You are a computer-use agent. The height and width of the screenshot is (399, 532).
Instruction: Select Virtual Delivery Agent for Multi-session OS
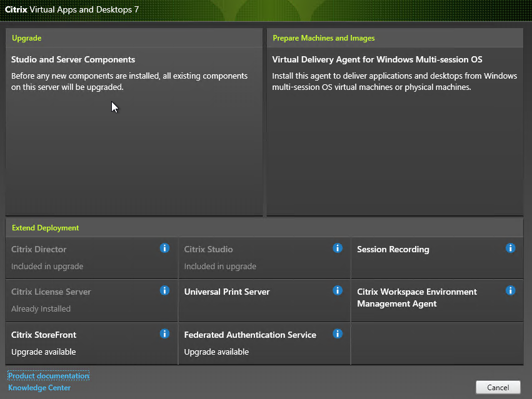[395, 131]
